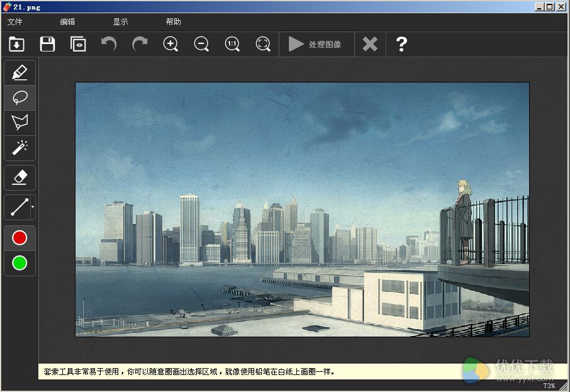The image size is (570, 392).
Task: Maximize the 21.png window
Action: (550, 6)
